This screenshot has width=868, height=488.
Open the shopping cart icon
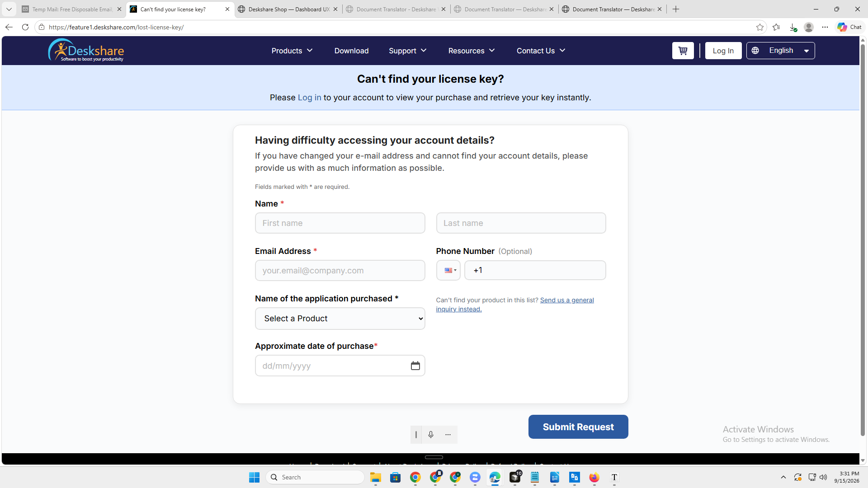click(x=683, y=51)
